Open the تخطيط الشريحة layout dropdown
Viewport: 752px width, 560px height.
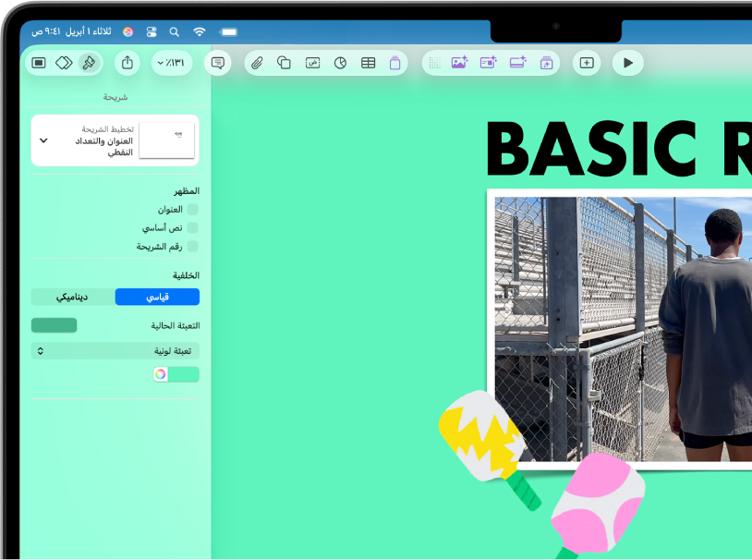coord(115,140)
